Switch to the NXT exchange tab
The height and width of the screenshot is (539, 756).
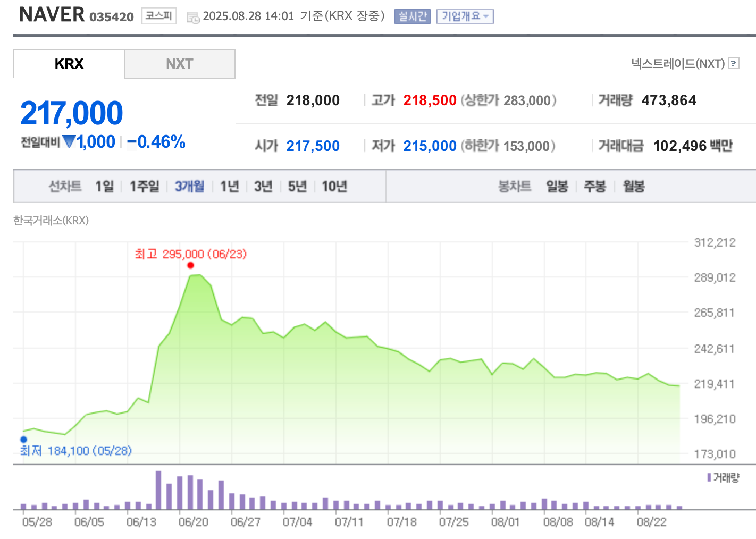pos(179,63)
